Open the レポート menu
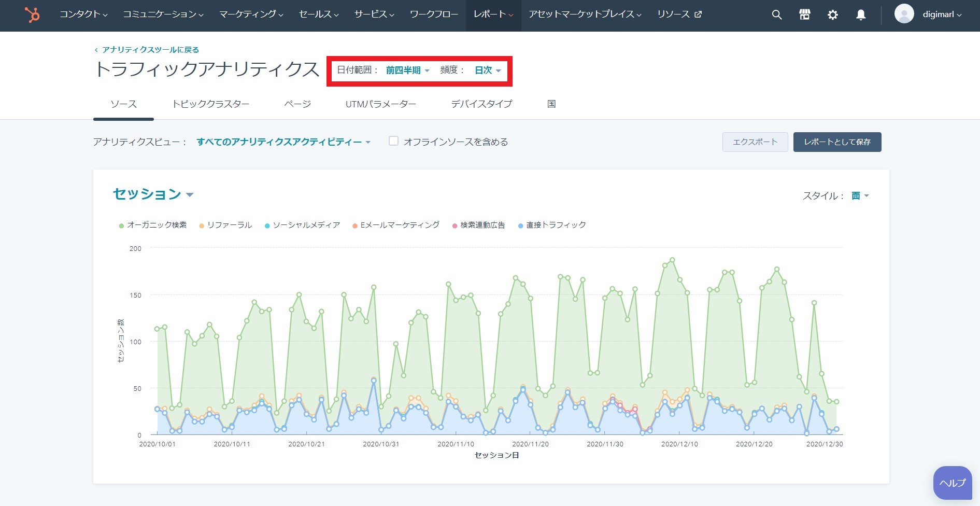 point(493,15)
